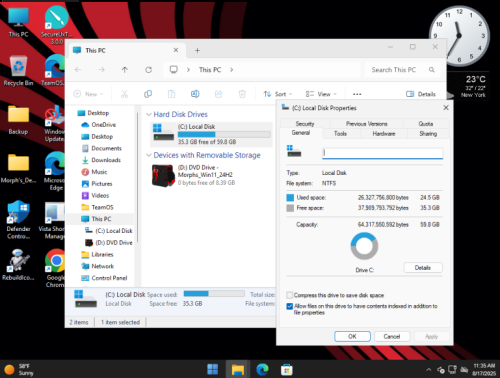Image resolution: width=500 pixels, height=378 pixels.
Task: Click the Paste icon in Explorer toolbar
Action: tap(171, 94)
